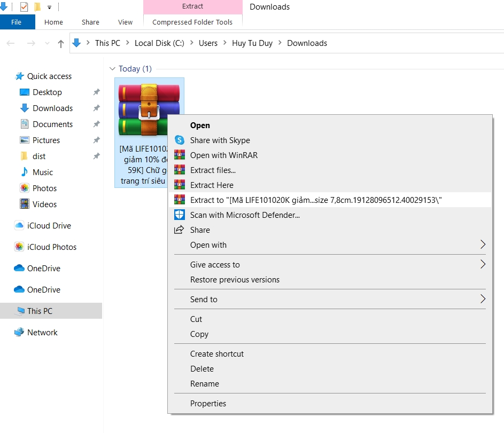Open the File menu button
504x433 pixels.
point(17,22)
